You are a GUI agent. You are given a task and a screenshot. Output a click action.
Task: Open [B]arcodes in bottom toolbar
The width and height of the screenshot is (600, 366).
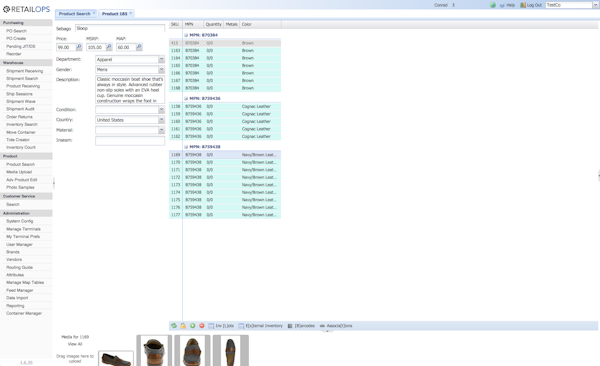tap(301, 325)
